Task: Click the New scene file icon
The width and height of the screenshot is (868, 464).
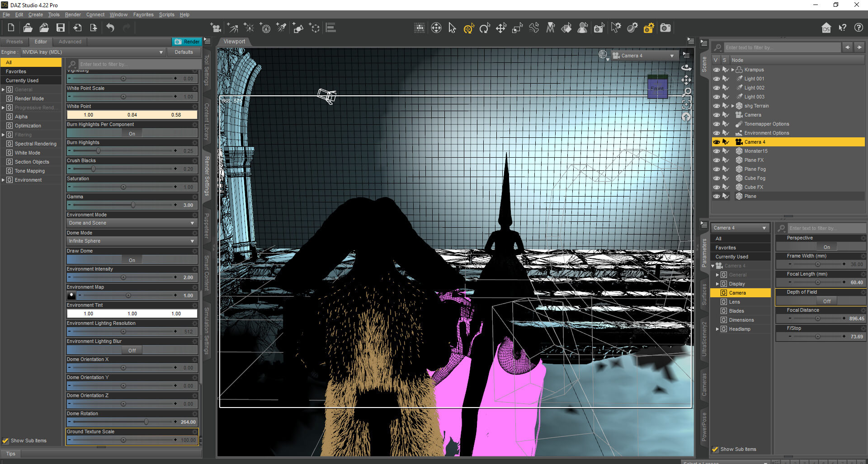Action: coord(11,28)
